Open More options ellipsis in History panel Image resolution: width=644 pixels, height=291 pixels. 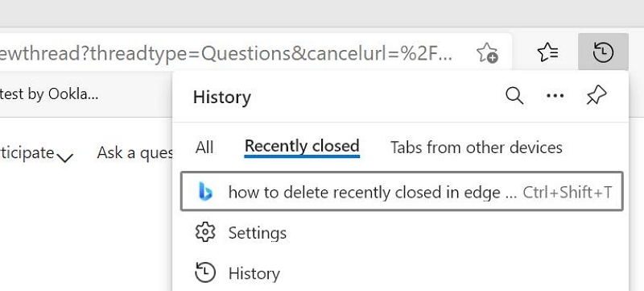pyautogui.click(x=555, y=96)
